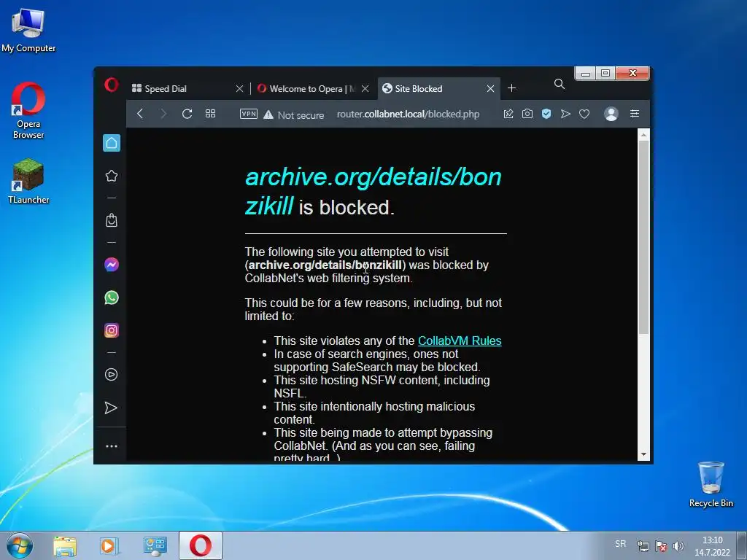The width and height of the screenshot is (747, 560).
Task: Click the My Flow send icon in address bar
Action: (x=565, y=114)
